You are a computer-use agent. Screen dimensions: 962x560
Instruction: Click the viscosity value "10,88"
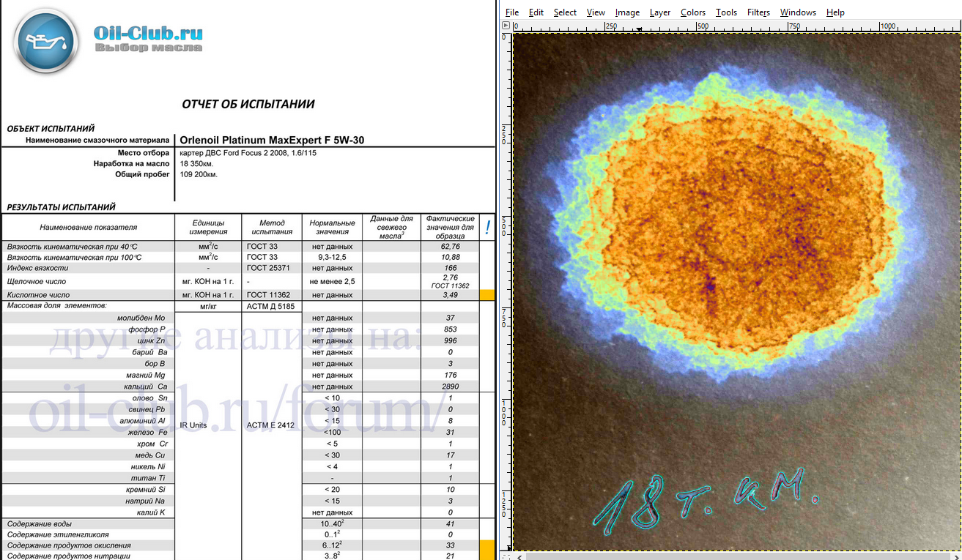pos(451,258)
